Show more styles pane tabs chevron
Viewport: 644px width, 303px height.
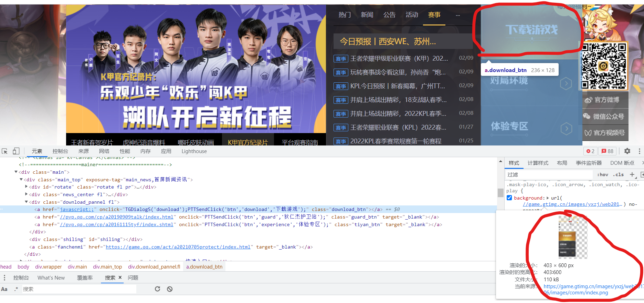[642, 163]
